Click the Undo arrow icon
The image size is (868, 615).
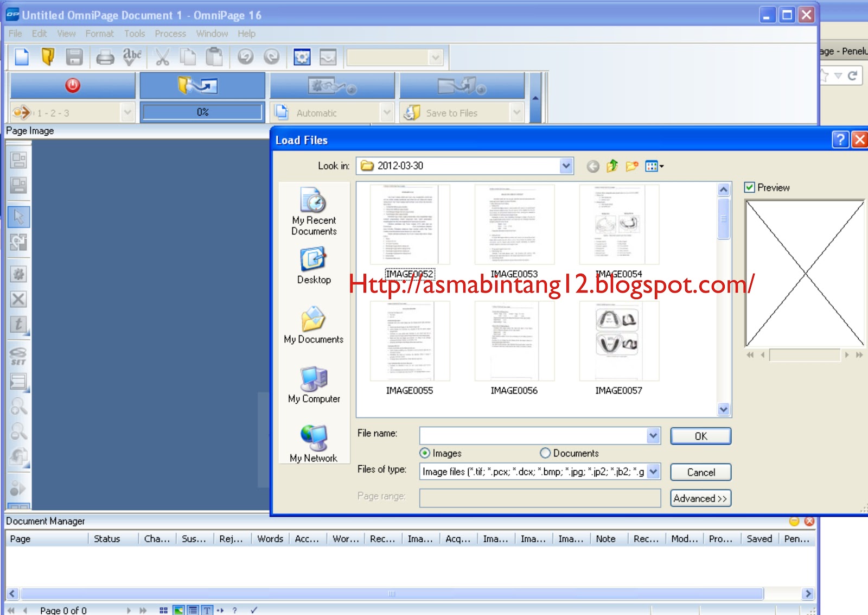[245, 56]
